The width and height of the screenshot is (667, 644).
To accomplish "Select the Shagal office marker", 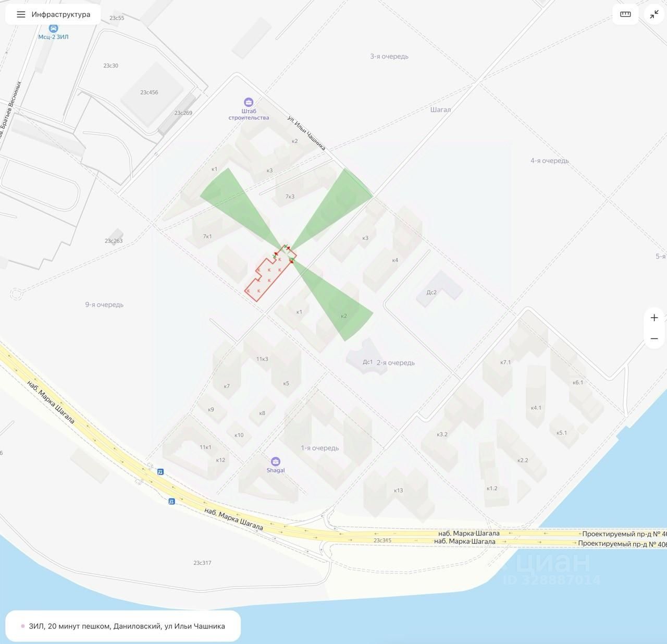I will (x=276, y=461).
